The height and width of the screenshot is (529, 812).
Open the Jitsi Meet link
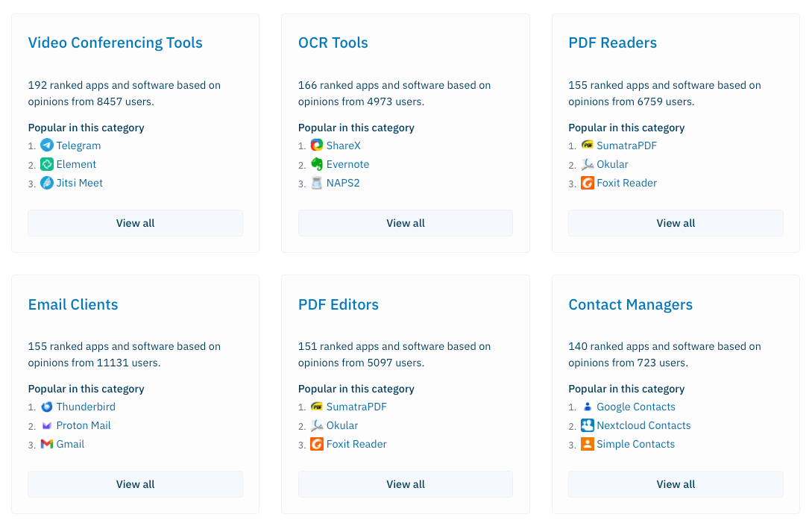tap(79, 183)
